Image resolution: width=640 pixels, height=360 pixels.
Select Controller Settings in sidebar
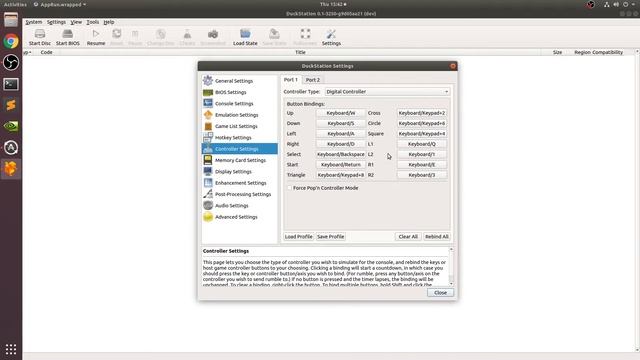coord(240,149)
